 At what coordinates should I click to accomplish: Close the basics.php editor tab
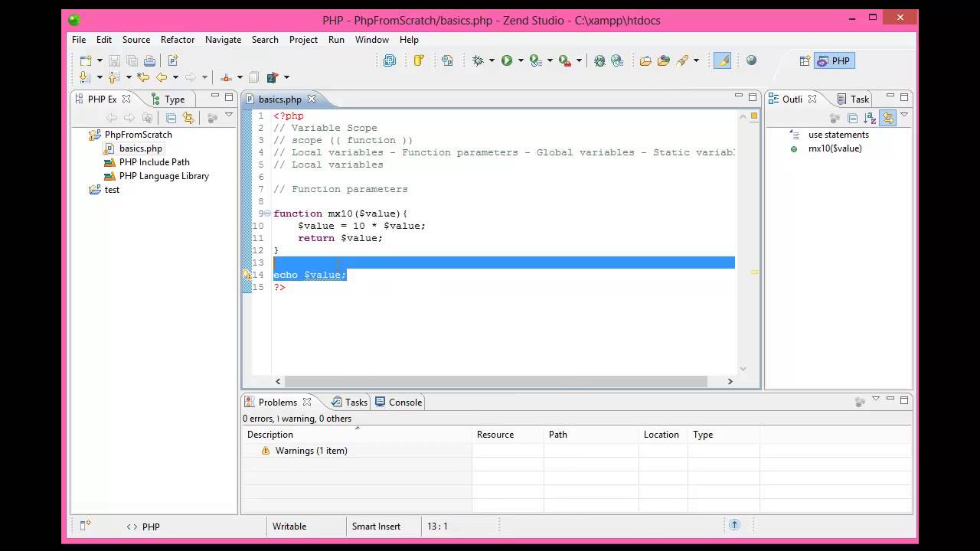click(x=312, y=99)
